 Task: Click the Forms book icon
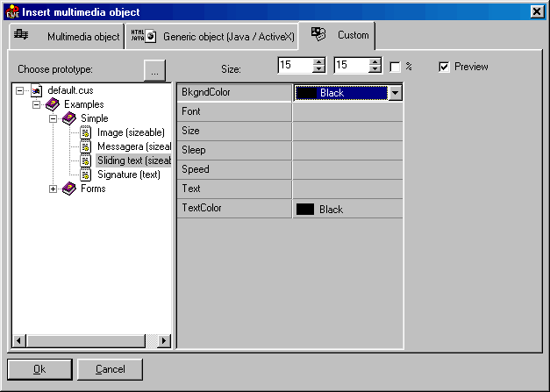click(x=69, y=189)
